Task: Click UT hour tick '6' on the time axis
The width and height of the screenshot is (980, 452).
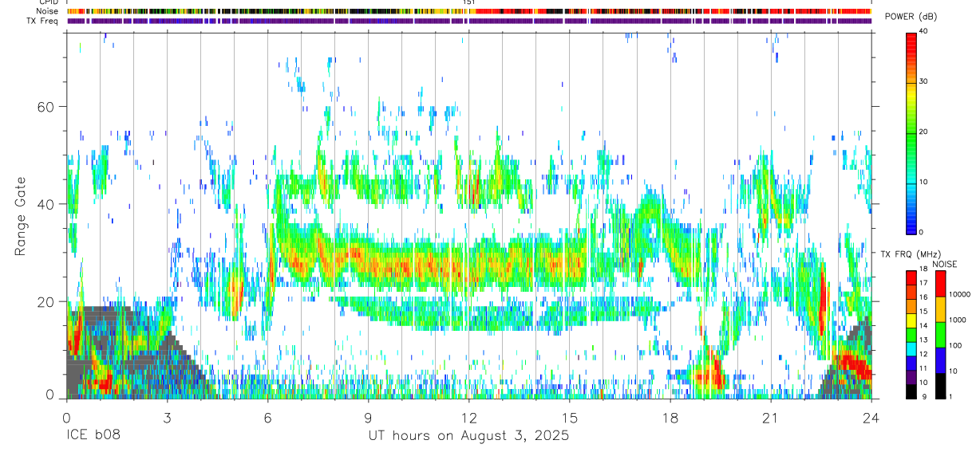Action: click(x=267, y=418)
